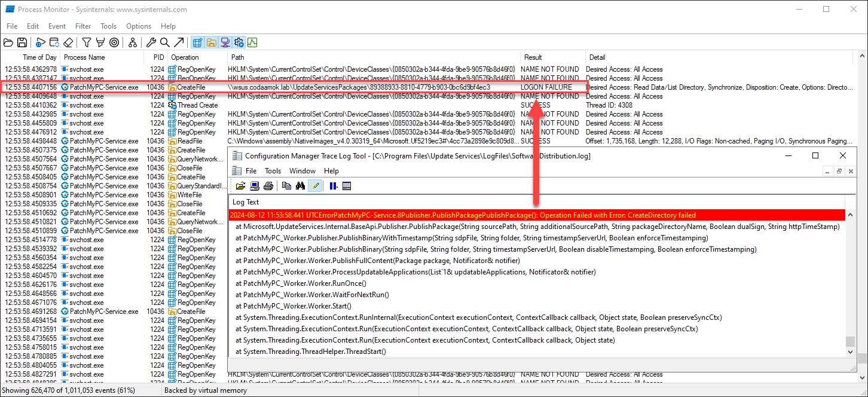
Task: Sort by PID column header
Action: [x=155, y=57]
